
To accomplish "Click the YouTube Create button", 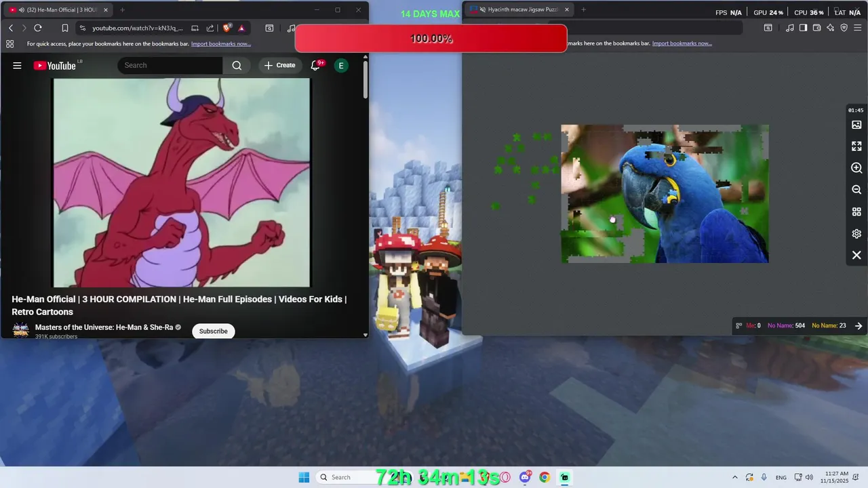I will pyautogui.click(x=280, y=65).
